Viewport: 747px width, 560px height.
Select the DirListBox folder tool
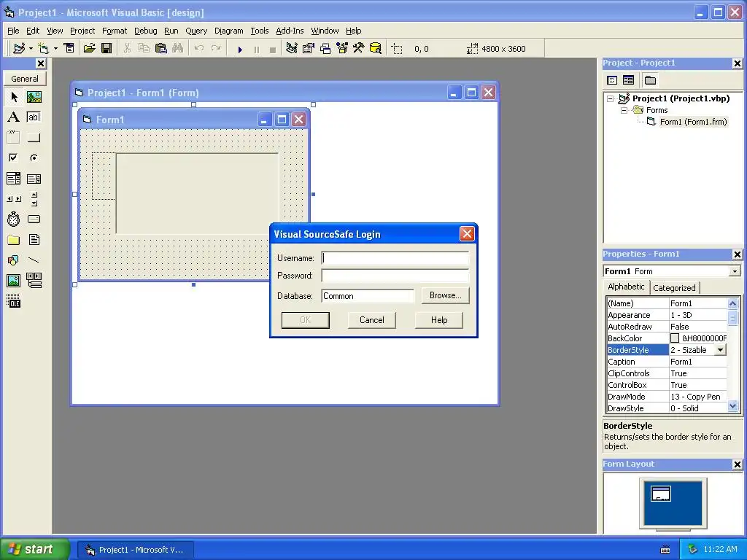tap(14, 239)
